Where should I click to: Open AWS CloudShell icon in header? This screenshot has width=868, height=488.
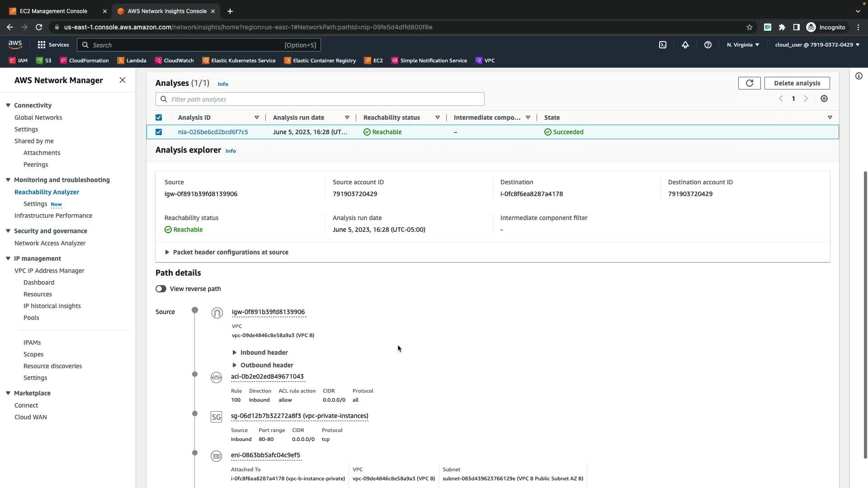[x=662, y=45]
